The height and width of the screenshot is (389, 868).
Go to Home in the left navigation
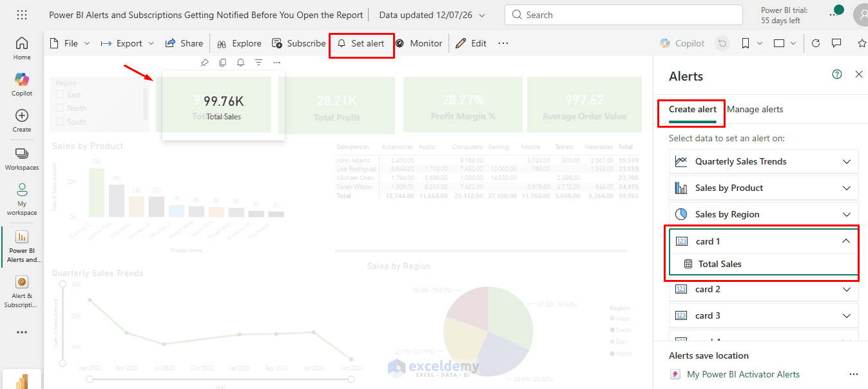pos(22,48)
